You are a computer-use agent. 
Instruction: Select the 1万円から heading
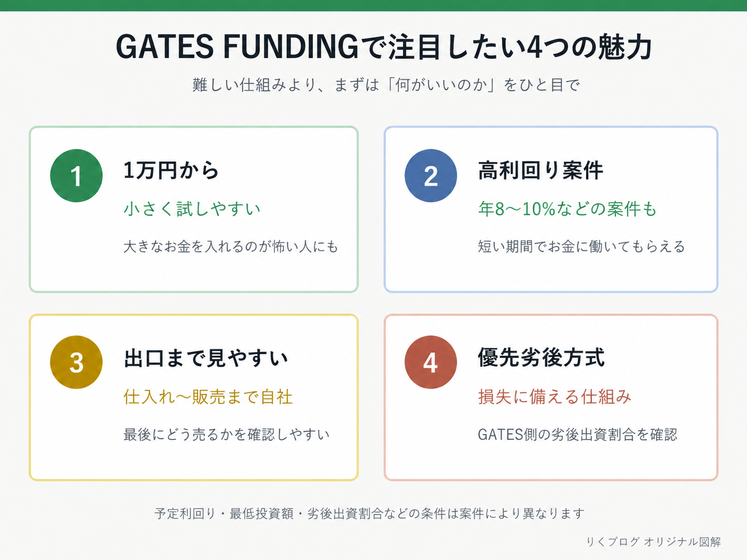click(171, 171)
